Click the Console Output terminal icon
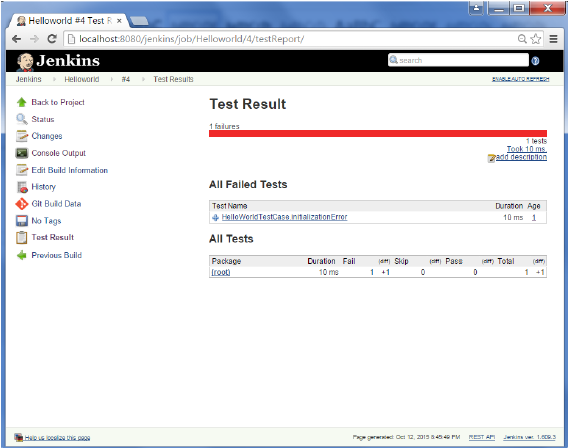Viewport: 569px width, 448px height. 21,153
